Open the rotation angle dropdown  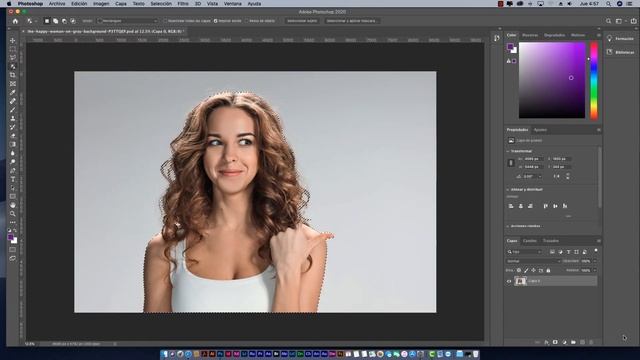540,176
